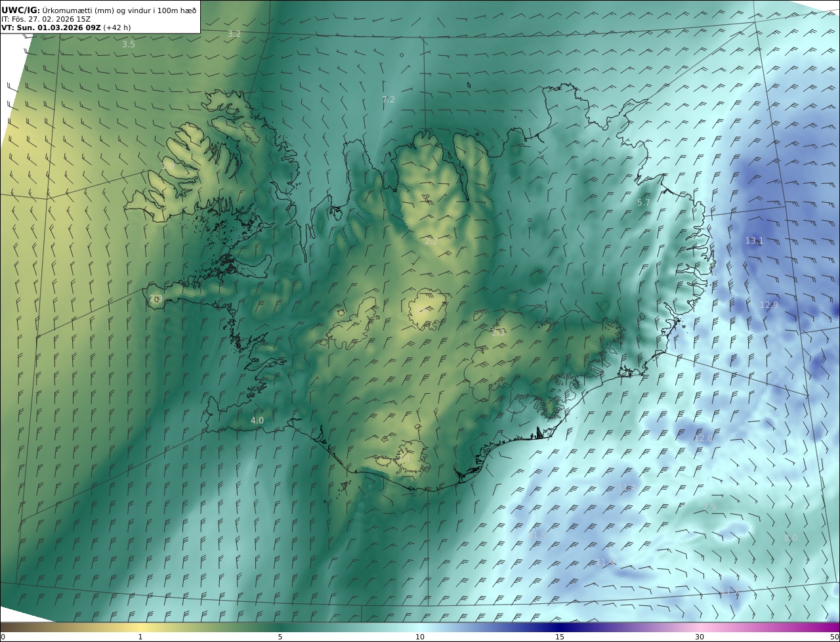840x642 pixels.
Task: Click the 7.9 value in southeast sea
Action: (710, 507)
